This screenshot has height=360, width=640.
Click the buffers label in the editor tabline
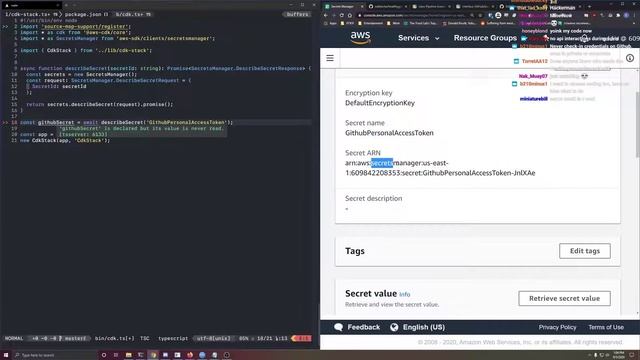click(297, 14)
